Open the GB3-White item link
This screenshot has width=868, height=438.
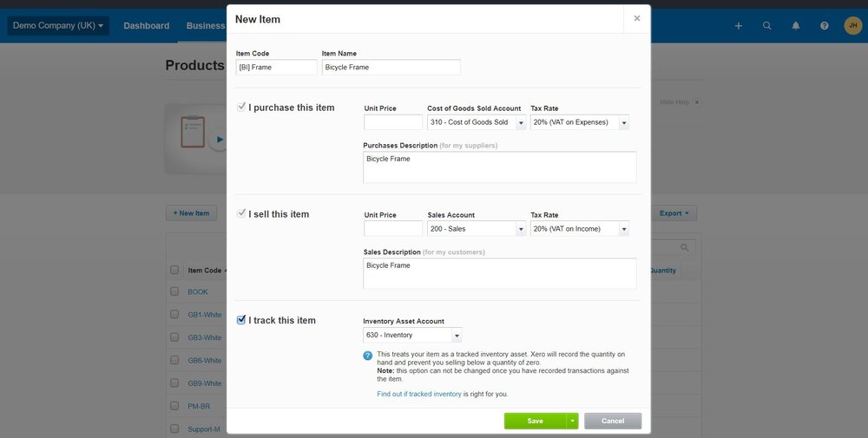[204, 337]
